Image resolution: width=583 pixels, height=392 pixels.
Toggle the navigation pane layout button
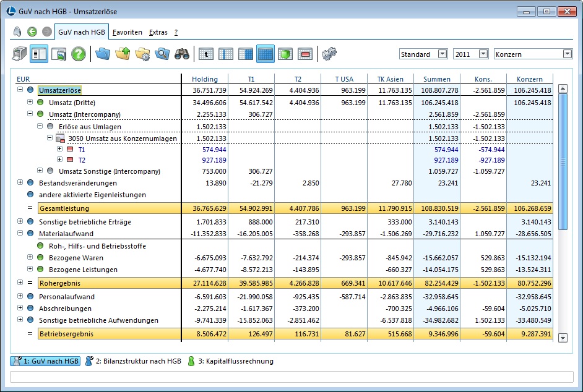(38, 54)
